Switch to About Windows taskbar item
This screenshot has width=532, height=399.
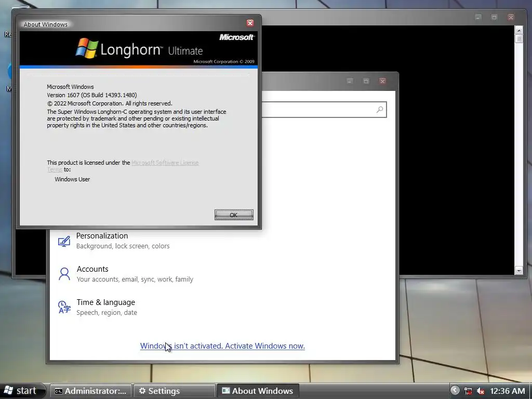point(258,391)
